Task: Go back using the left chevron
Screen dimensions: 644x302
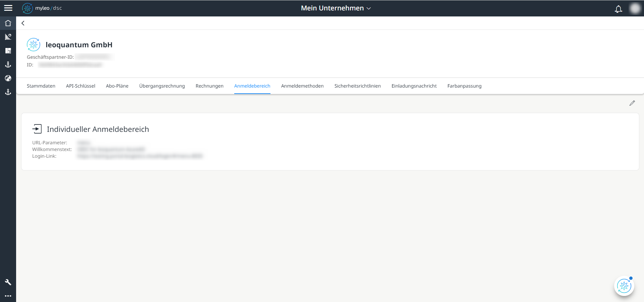Action: 23,23
